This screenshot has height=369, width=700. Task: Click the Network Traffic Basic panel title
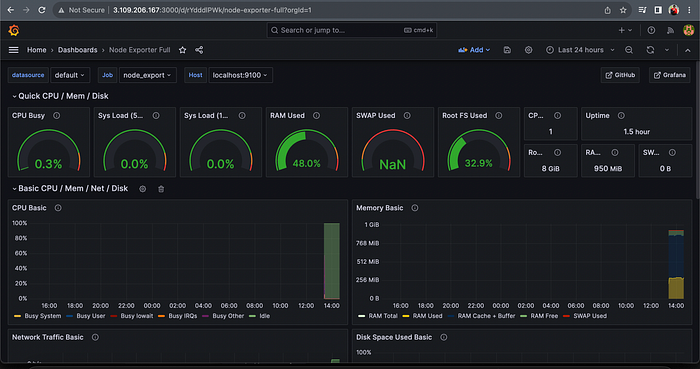48,337
